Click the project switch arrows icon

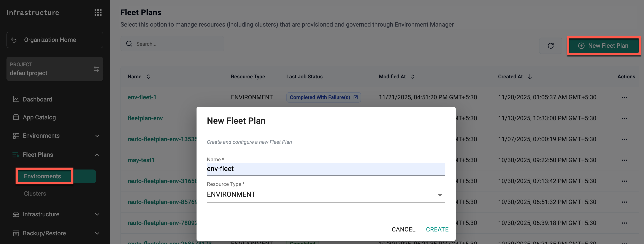(96, 69)
